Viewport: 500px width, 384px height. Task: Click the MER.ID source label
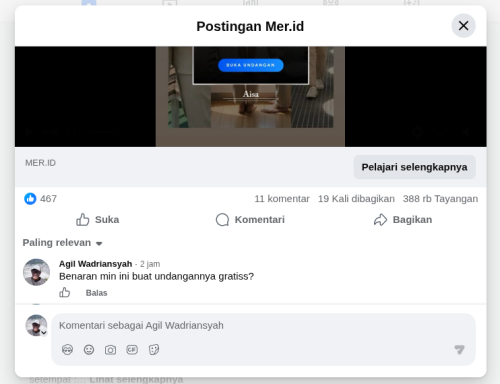pos(41,163)
